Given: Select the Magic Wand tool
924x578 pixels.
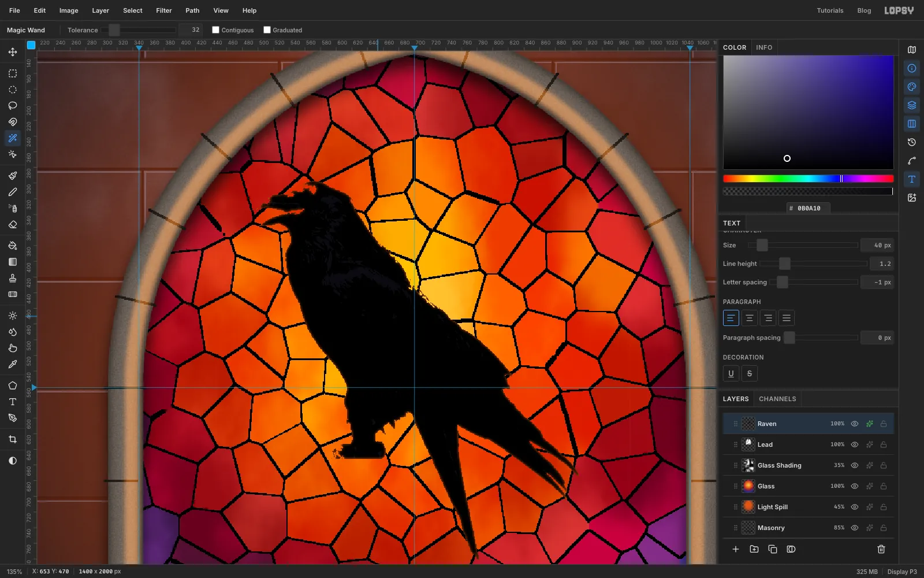Looking at the screenshot, I should 13,138.
